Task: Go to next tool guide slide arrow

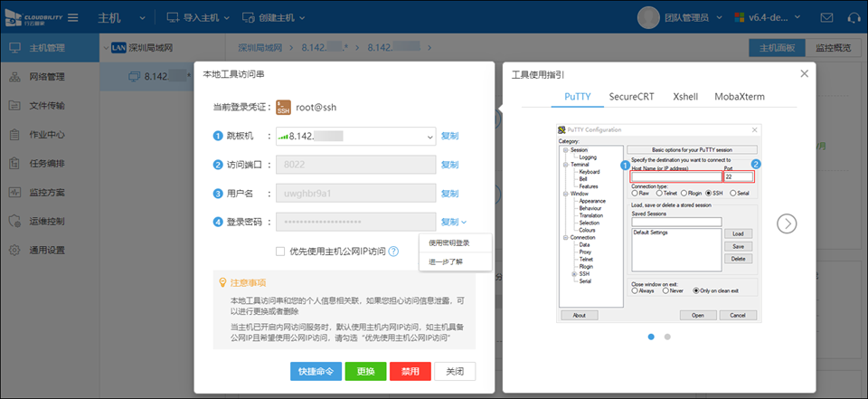Action: [788, 223]
